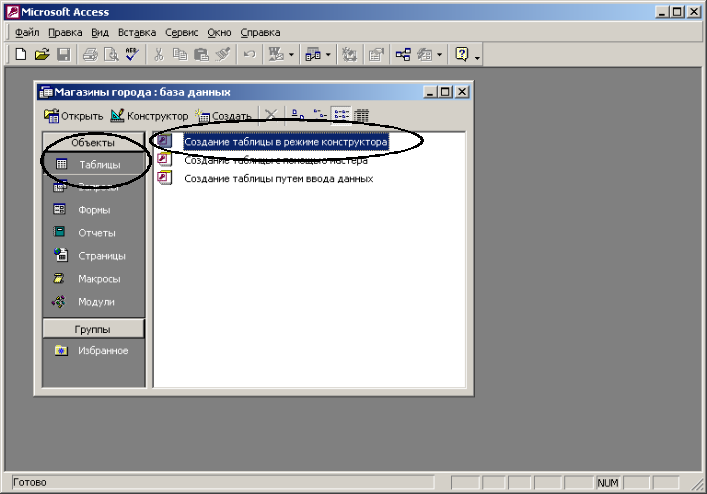707x494 pixels.
Task: Click the database icon in Магазины города title bar
Action: coord(46,92)
